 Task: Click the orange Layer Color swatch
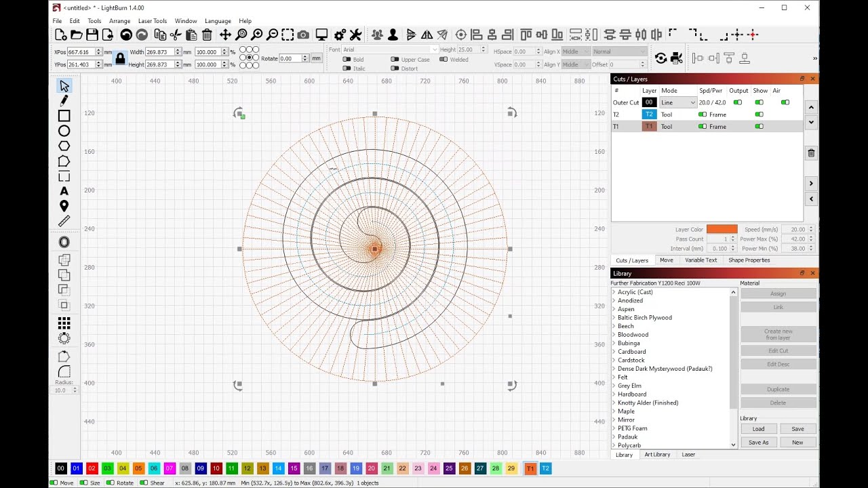[722, 229]
